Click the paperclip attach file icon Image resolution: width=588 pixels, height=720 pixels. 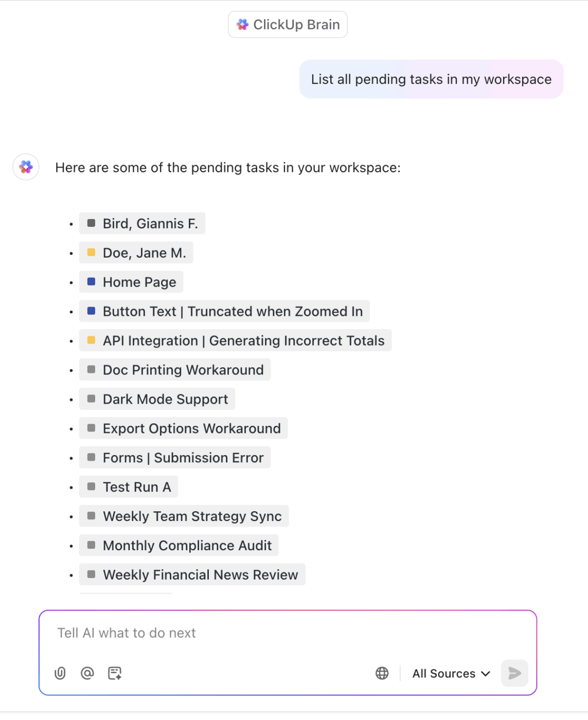(x=60, y=673)
